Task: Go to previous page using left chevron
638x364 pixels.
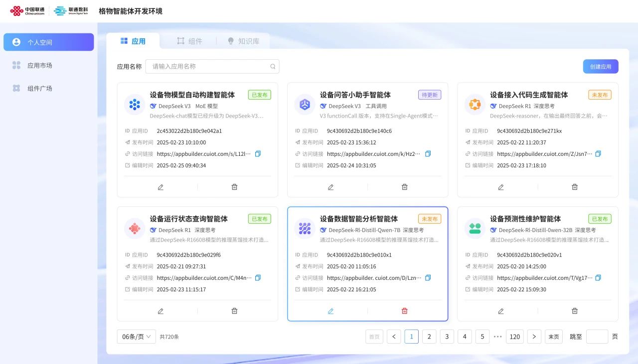Action: click(x=394, y=337)
